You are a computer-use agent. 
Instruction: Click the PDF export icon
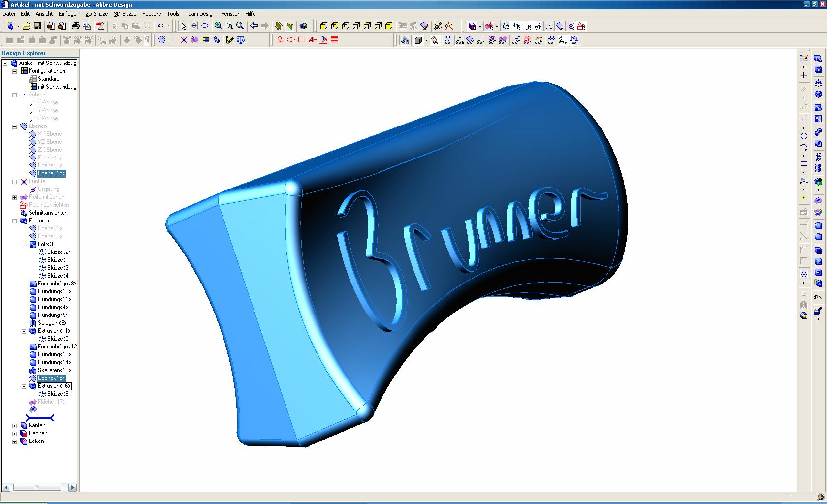101,26
